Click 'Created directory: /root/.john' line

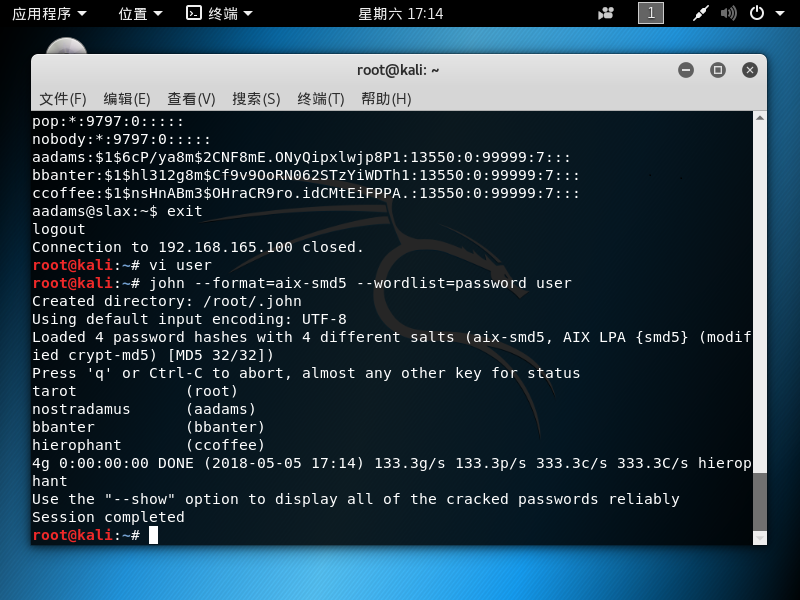167,301
